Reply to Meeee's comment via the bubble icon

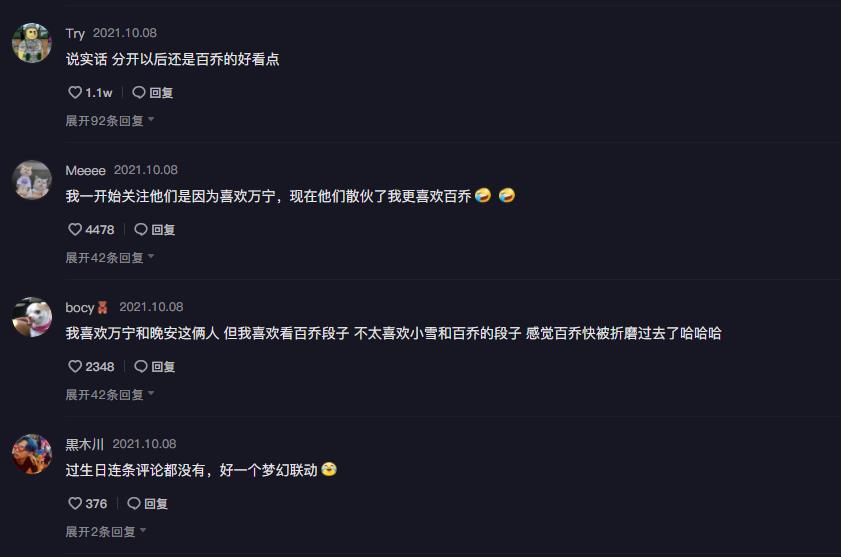point(141,229)
